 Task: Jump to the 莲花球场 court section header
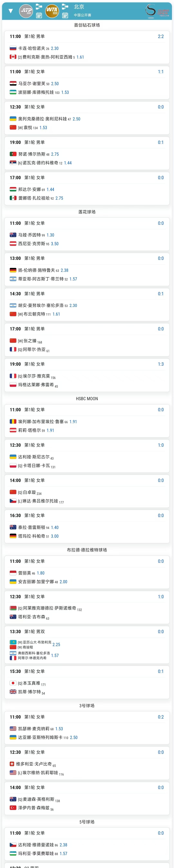(87, 212)
